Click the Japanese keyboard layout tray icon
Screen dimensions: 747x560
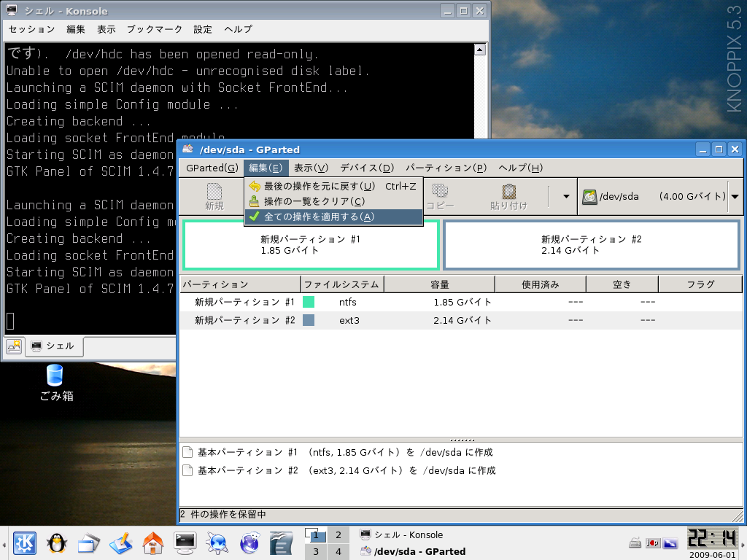click(653, 542)
